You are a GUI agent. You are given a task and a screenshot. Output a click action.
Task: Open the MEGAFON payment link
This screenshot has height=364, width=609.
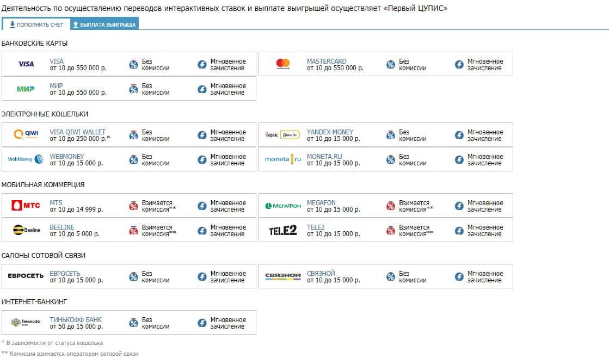tap(321, 202)
